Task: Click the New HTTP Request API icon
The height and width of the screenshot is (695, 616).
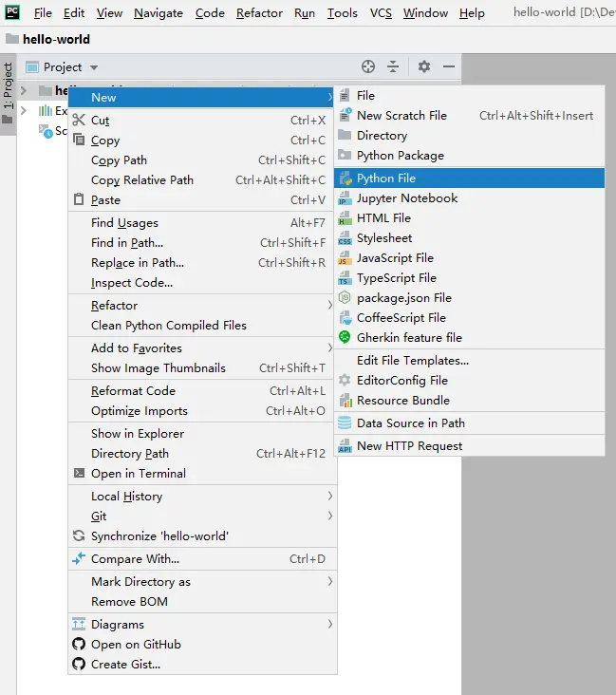Action: tap(345, 445)
